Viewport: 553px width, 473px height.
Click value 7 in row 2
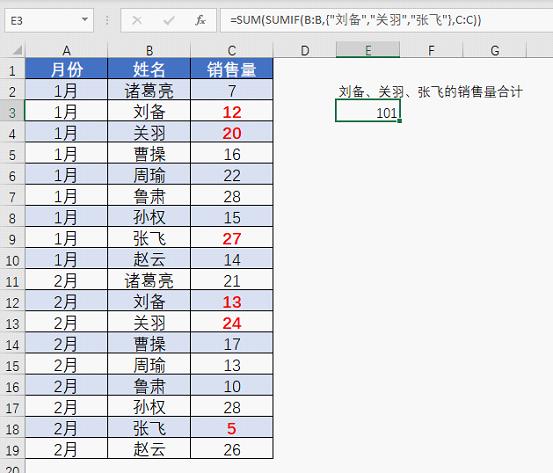232,90
